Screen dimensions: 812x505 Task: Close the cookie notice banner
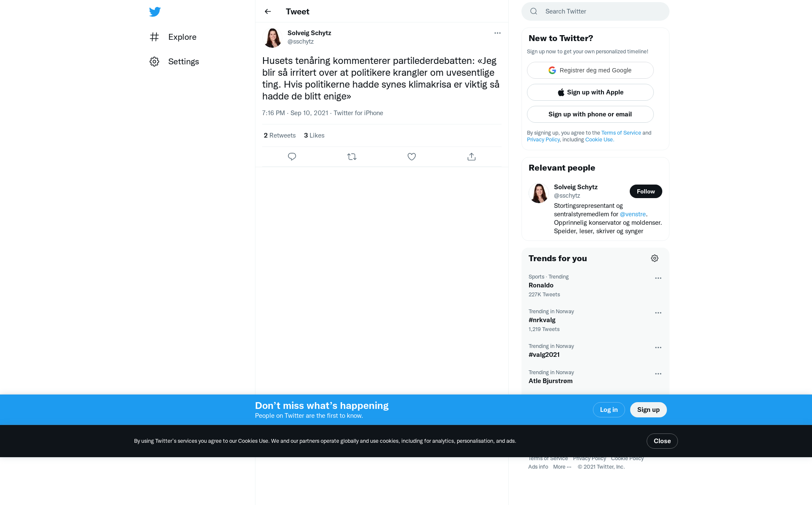662,441
